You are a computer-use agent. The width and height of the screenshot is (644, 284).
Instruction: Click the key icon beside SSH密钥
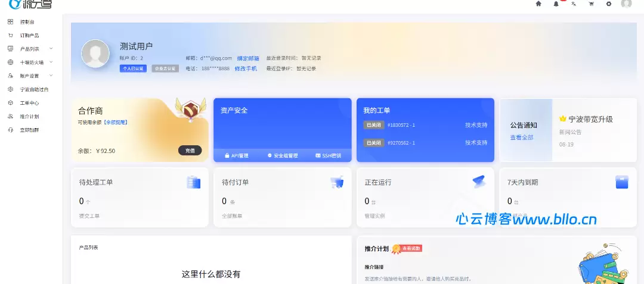318,156
